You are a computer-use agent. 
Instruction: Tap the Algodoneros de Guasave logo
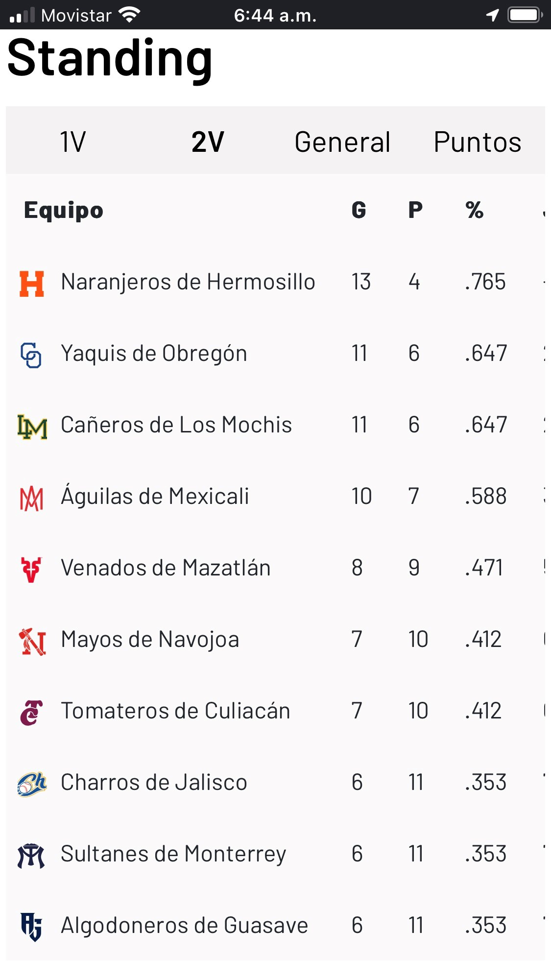[31, 927]
